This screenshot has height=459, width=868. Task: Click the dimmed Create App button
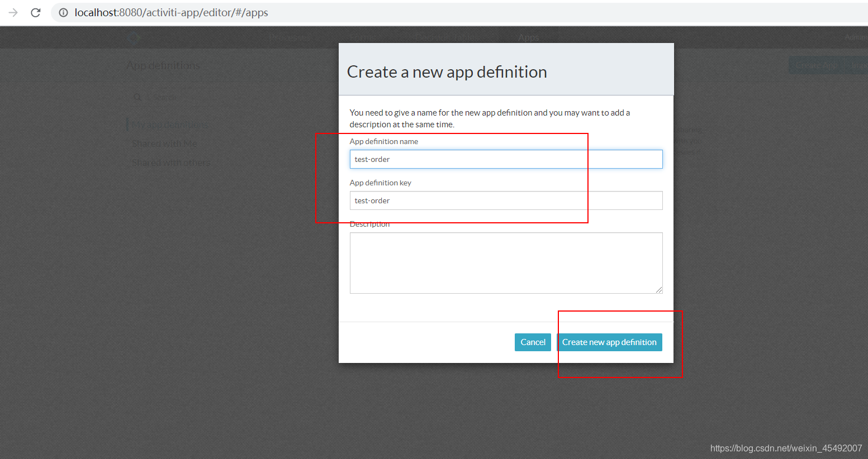point(817,65)
